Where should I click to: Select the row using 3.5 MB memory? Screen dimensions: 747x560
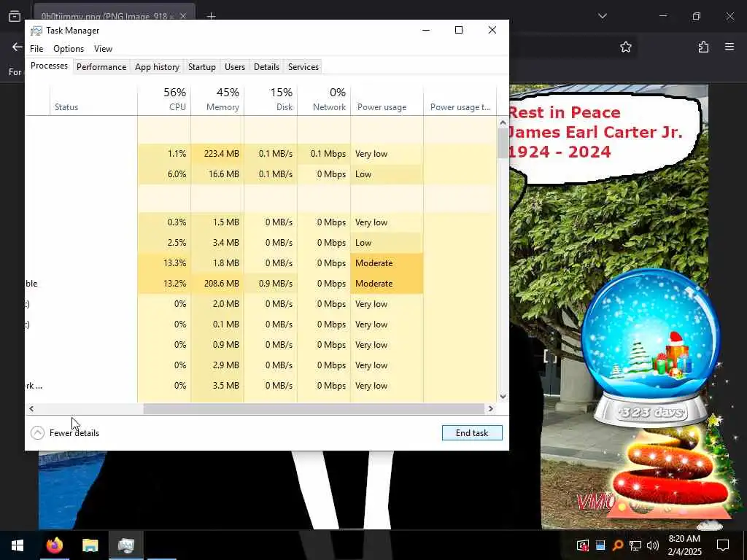[260, 386]
